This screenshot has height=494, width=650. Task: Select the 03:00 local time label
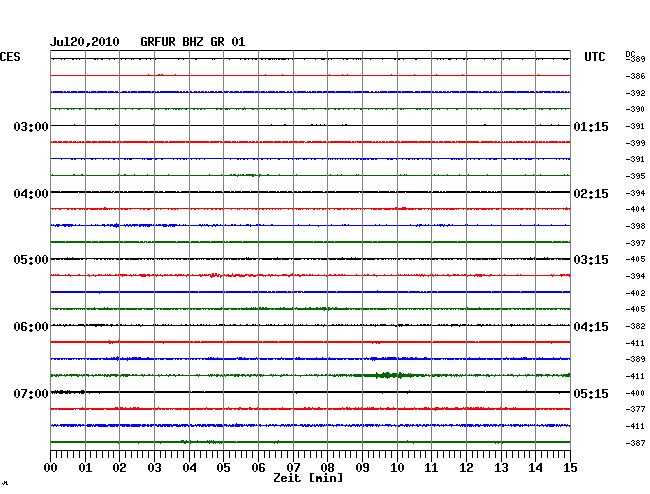[x=31, y=126]
